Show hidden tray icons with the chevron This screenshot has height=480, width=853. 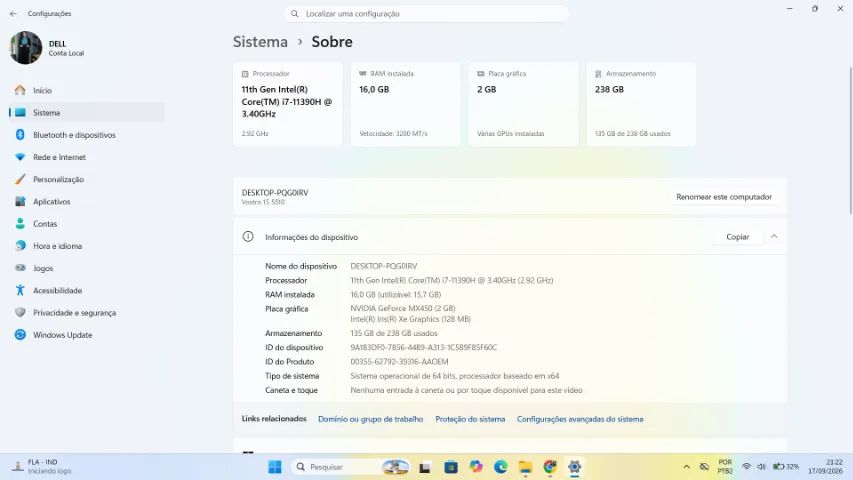[x=687, y=467]
